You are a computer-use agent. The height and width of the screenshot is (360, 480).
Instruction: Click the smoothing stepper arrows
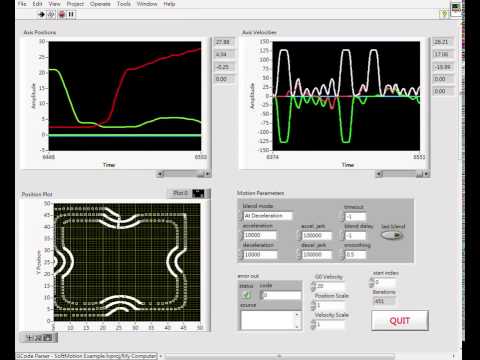pos(342,255)
